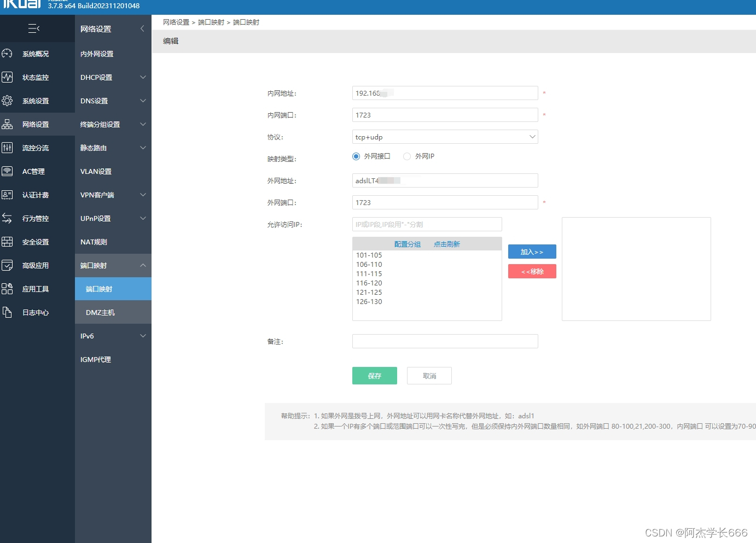Select group 116-120 in the list

[x=369, y=283]
